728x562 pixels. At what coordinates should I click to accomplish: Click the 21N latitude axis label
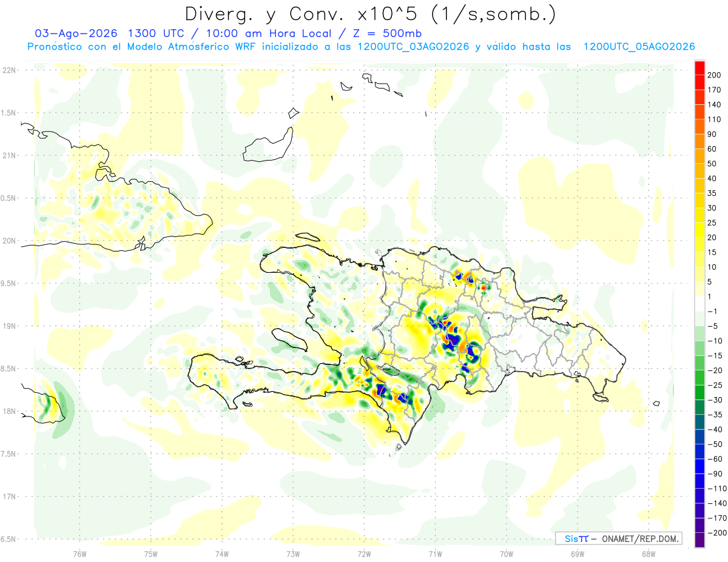tap(8, 155)
